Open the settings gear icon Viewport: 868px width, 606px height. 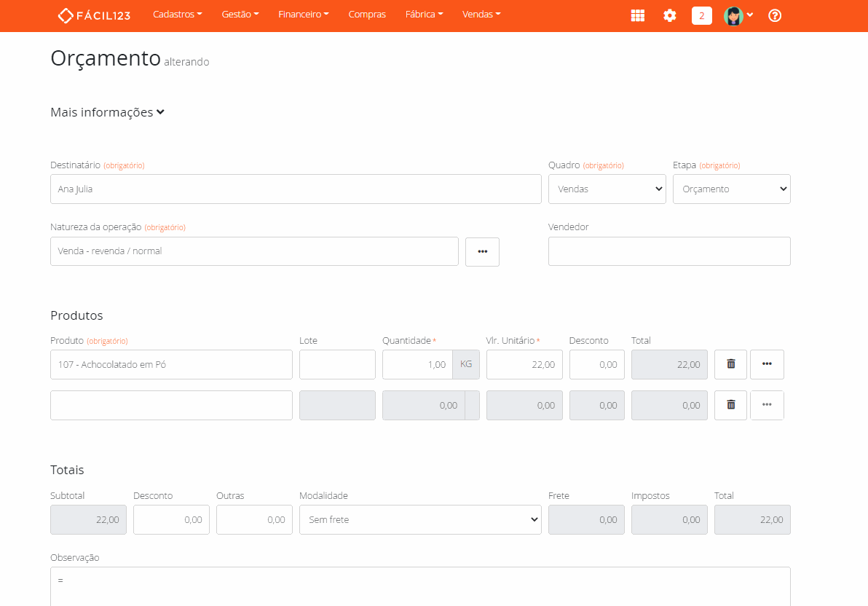click(x=670, y=15)
